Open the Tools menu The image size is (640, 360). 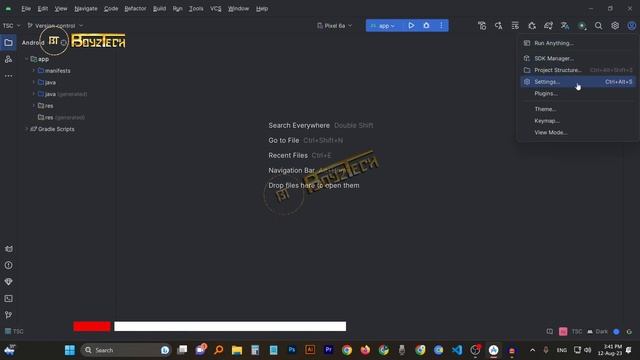tap(196, 9)
